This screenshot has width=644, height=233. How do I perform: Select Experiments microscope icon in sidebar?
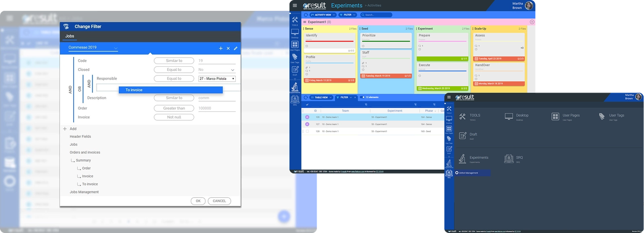tap(295, 87)
